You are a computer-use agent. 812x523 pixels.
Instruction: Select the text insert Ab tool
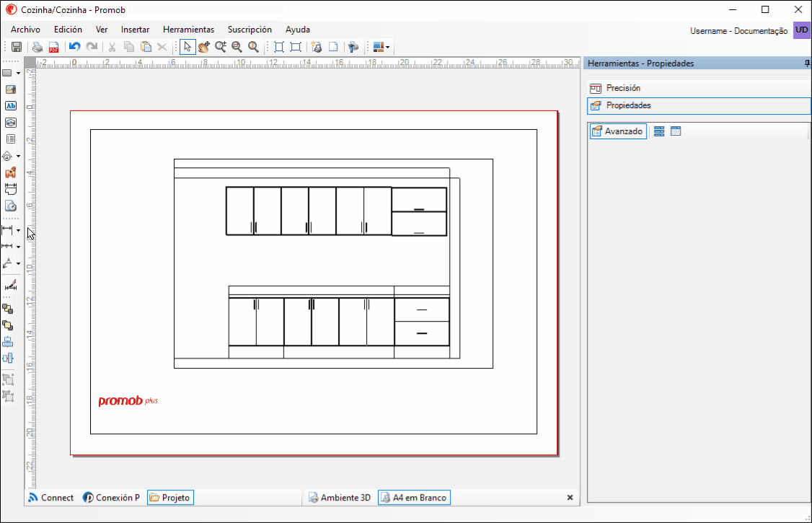[x=10, y=105]
